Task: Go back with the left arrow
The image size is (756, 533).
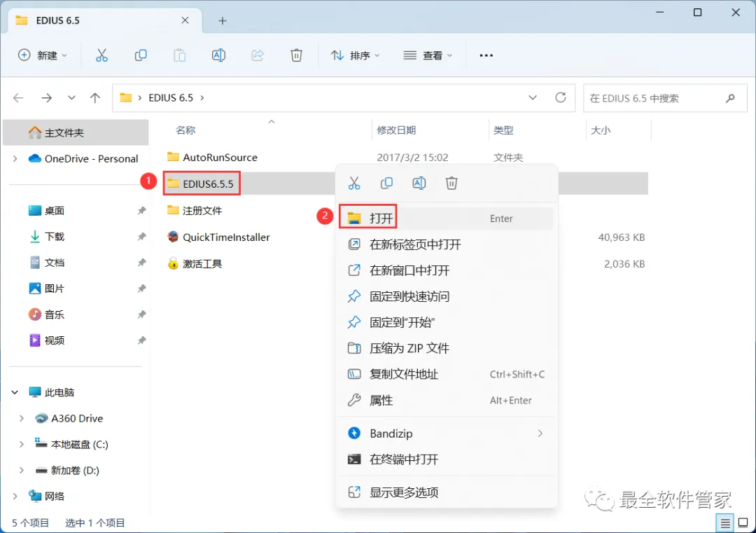Action: (18, 98)
